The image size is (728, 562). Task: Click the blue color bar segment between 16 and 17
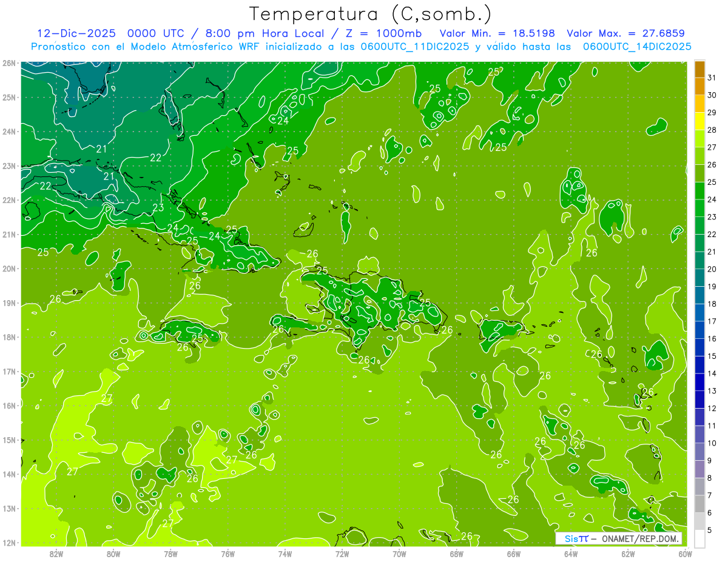[x=699, y=330]
